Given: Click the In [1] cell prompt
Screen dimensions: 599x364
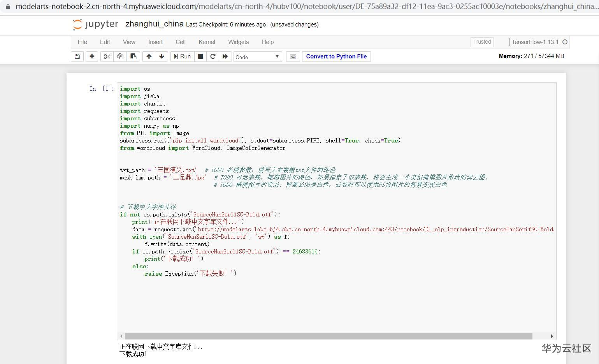Looking at the screenshot, I should (102, 89).
